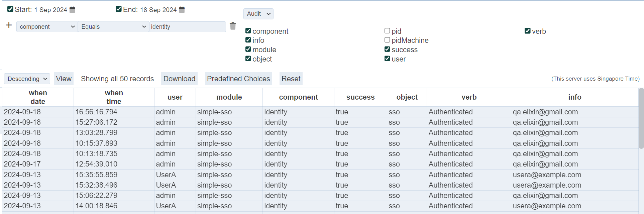Open the Audit type dropdown
Screen dimensions: 644x214
258,14
